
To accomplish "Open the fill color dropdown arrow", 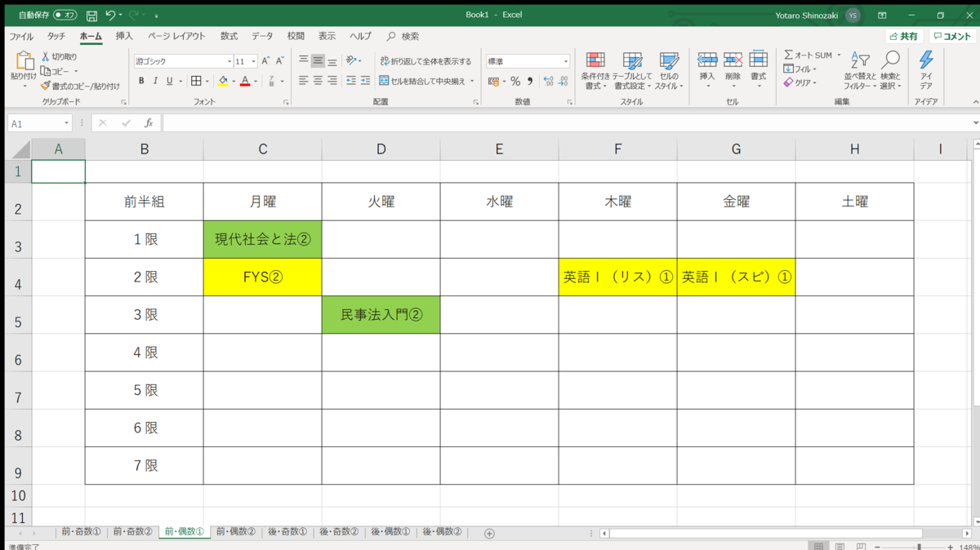I will point(234,81).
